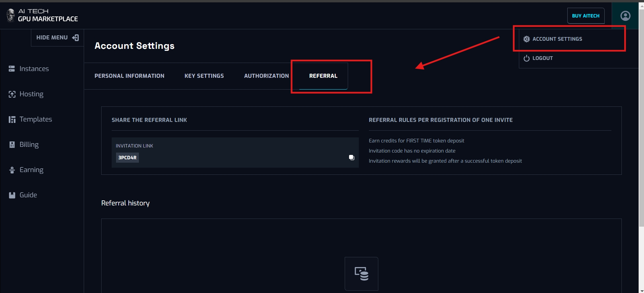Switch to the Key Settings tab

(204, 76)
